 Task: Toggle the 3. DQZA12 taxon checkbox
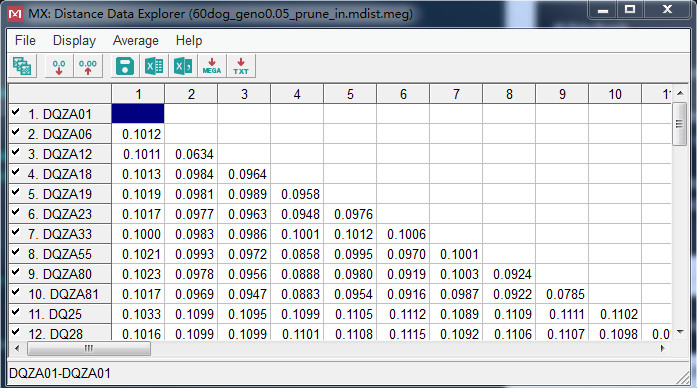pos(16,152)
